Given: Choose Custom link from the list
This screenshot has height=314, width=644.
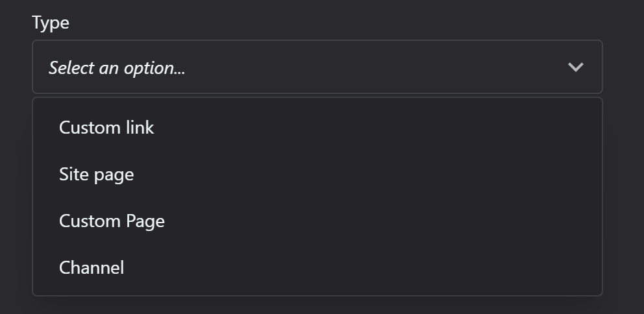Looking at the screenshot, I should (x=317, y=128).
